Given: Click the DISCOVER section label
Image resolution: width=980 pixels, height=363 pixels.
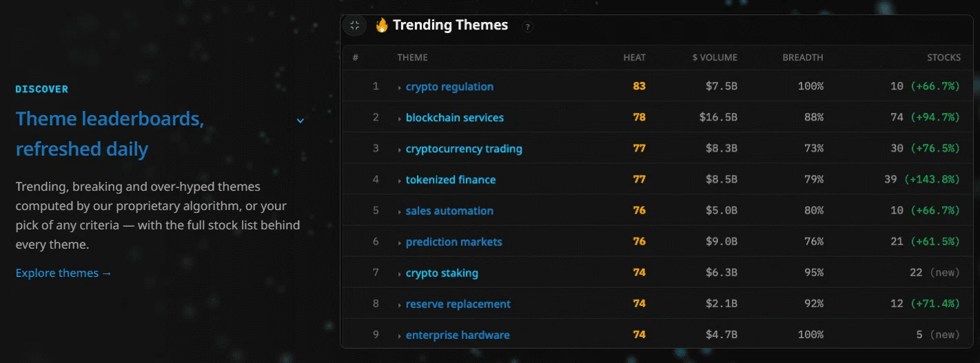Looking at the screenshot, I should [x=42, y=90].
